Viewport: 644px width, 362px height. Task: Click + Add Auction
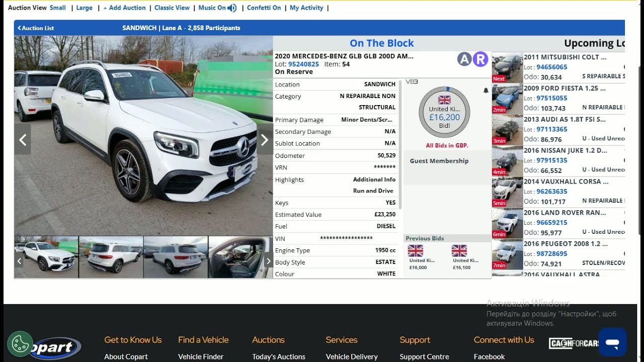124,8
